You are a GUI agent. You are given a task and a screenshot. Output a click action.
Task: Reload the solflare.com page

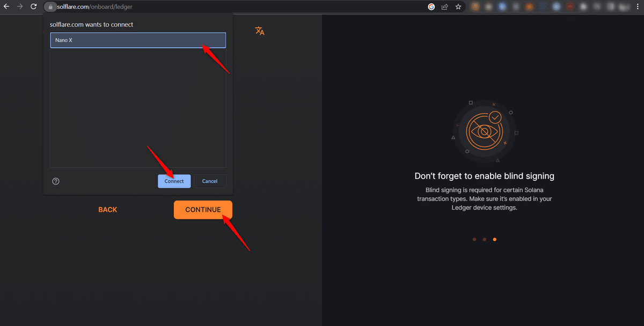34,7
